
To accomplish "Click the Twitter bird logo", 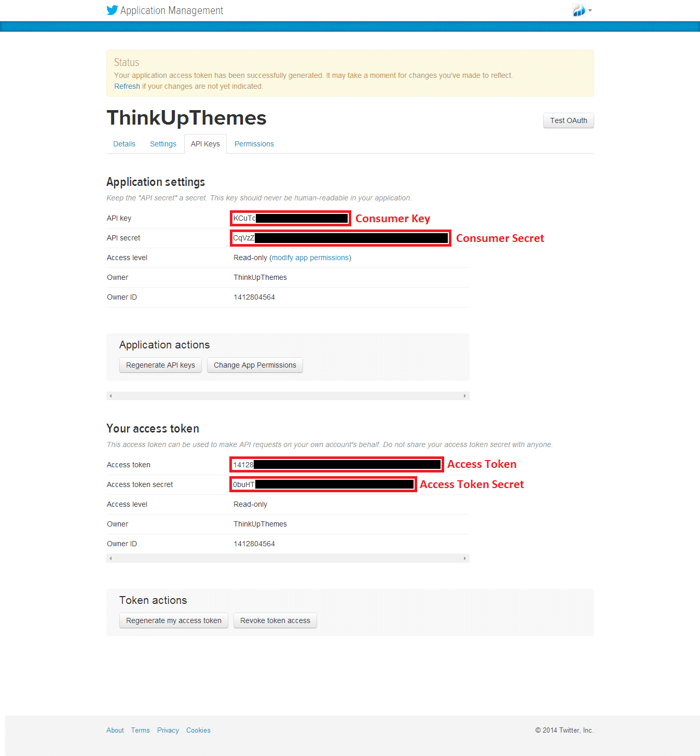I will tap(112, 10).
